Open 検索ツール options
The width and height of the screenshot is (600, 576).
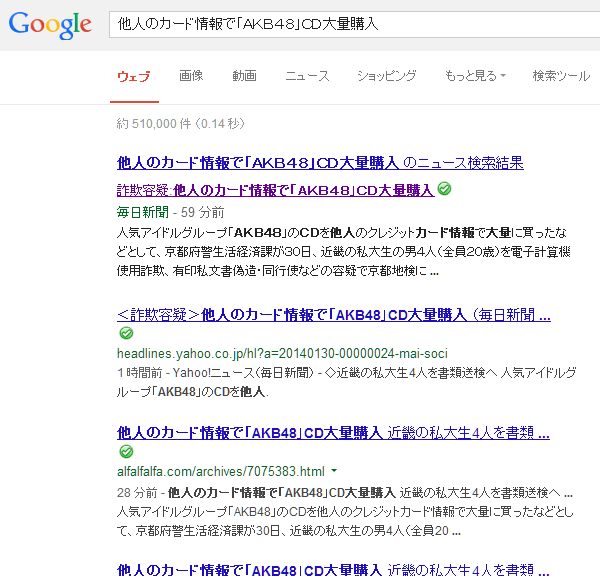[x=561, y=76]
